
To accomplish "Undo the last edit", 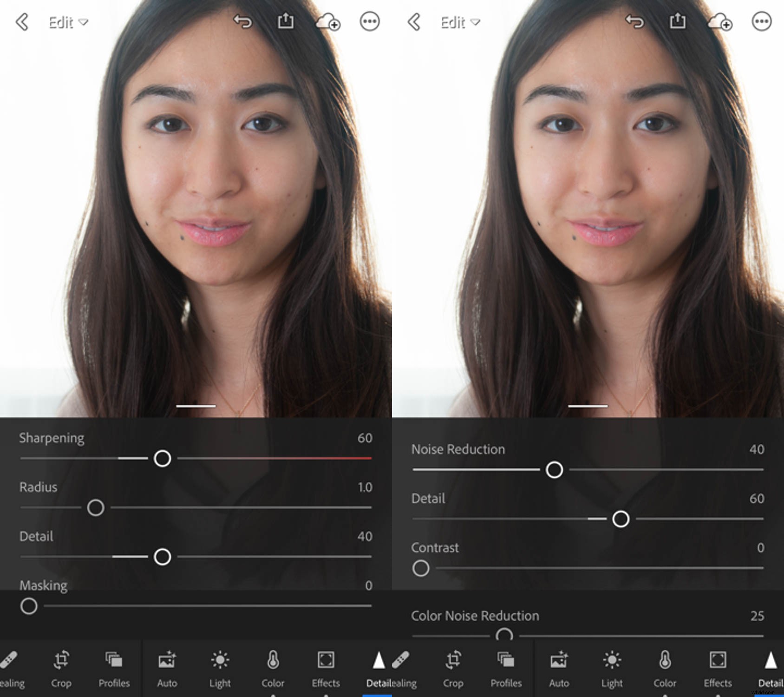I will (242, 22).
